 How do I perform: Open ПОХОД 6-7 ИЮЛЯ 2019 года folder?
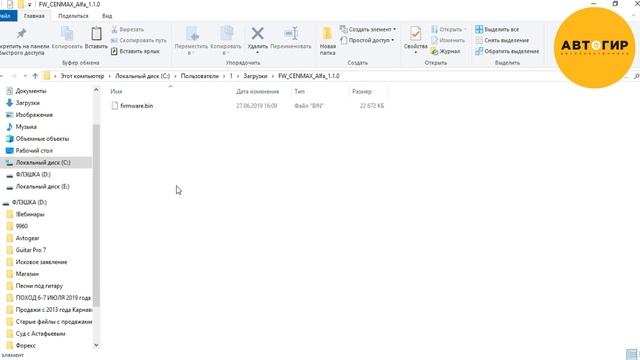tap(53, 298)
